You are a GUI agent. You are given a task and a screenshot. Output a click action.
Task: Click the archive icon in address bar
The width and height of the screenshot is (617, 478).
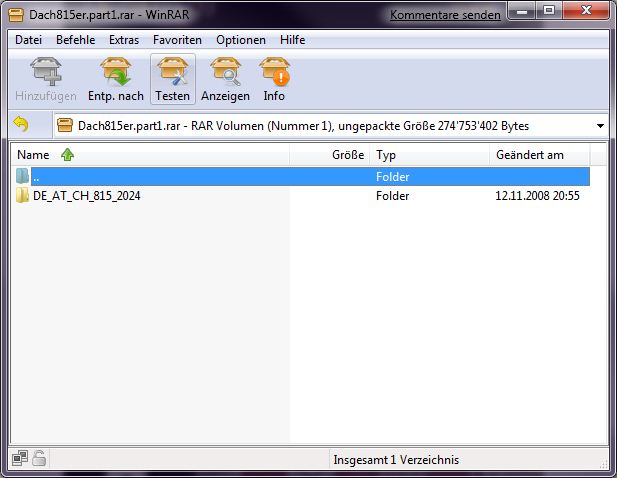tap(65, 125)
